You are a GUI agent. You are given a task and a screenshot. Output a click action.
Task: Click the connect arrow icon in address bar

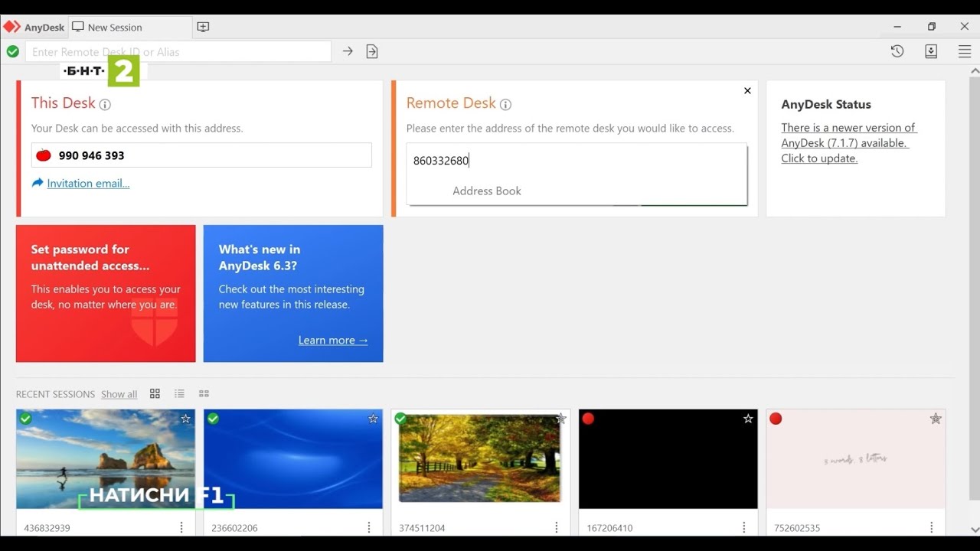point(348,51)
